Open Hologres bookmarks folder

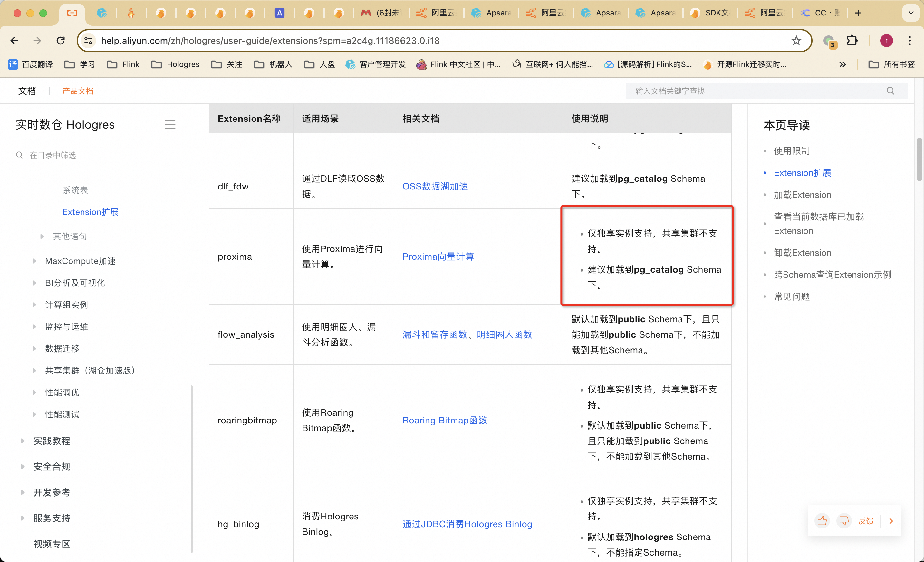pos(176,64)
